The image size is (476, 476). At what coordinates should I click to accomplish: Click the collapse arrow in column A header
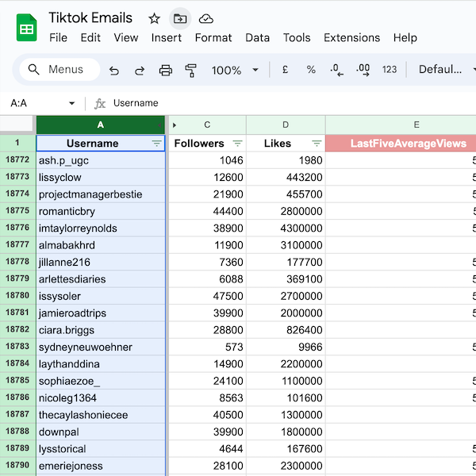159,125
